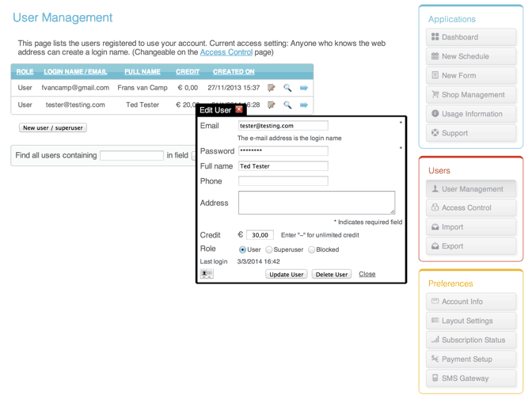Image resolution: width=532 pixels, height=399 pixels.
Task: Click edit icon for Frans van Camp
Action: [272, 88]
